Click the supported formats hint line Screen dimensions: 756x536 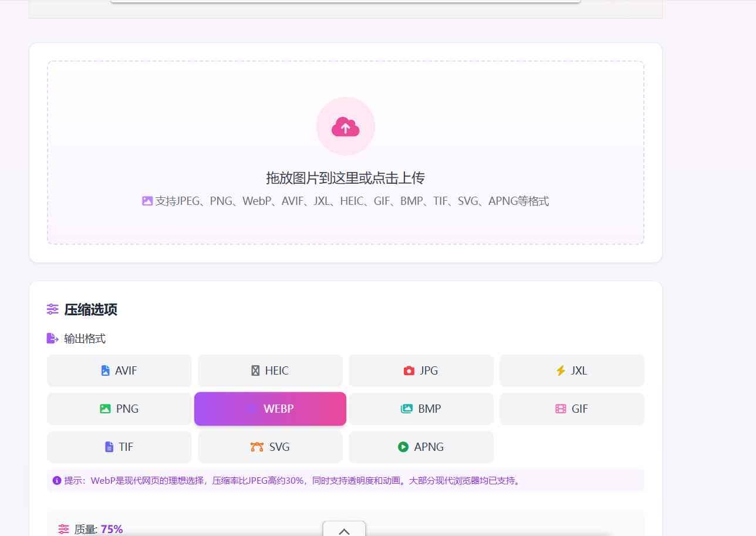(345, 201)
